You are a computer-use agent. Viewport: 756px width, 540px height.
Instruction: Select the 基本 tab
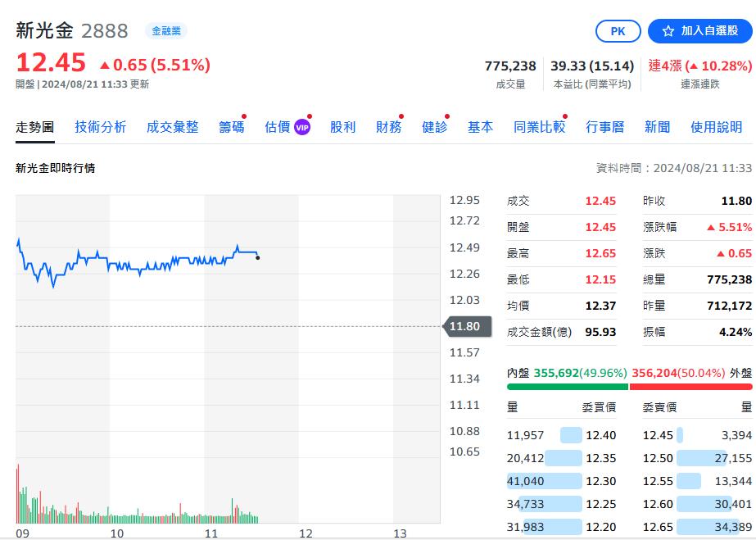click(x=480, y=127)
